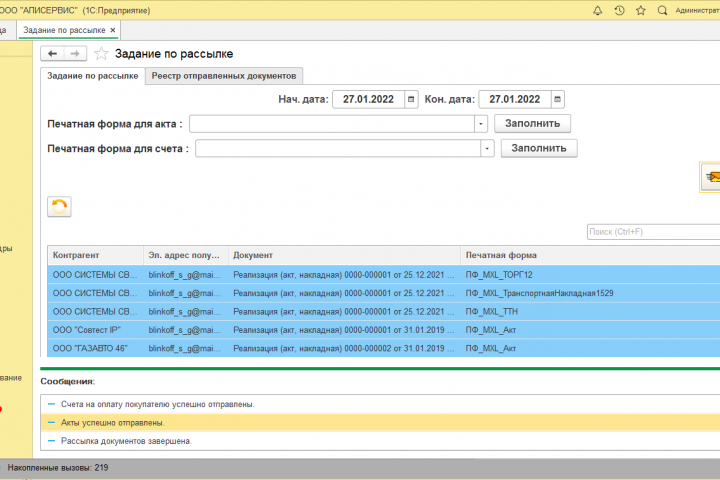Click Накопленные вызовы: 219 status text
Image resolution: width=720 pixels, height=480 pixels.
(58, 468)
